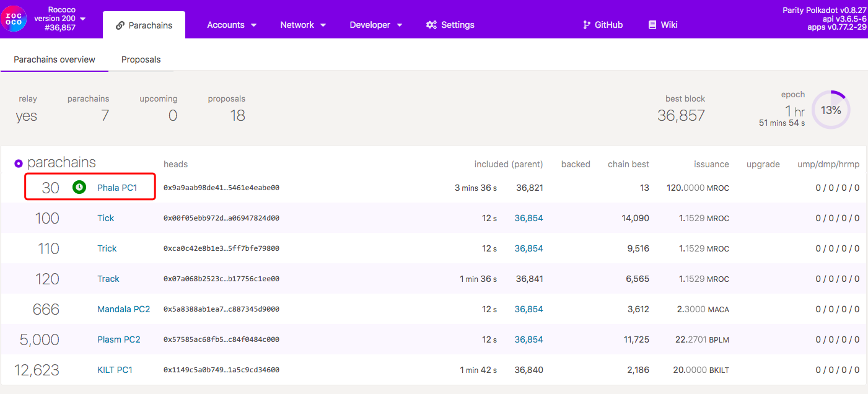Click head hash 0x57585ac68fb5…c84f0484c000

221,339
